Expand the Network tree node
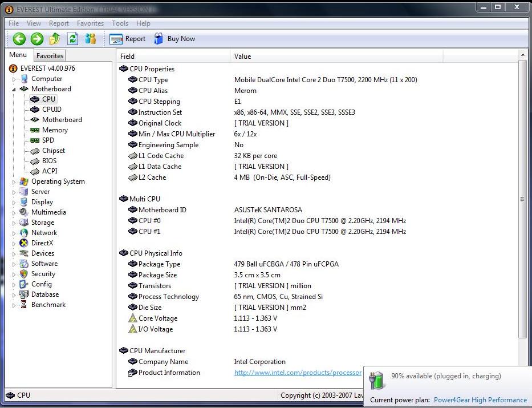This screenshot has height=408, width=532. (14, 233)
